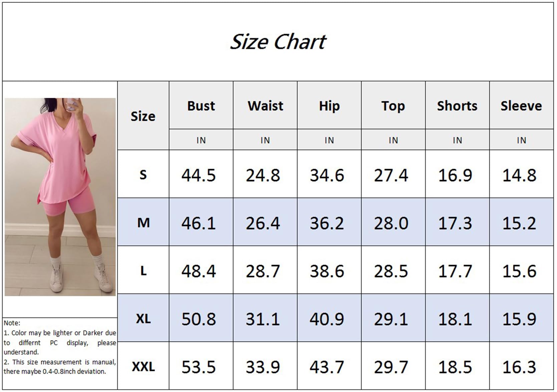The width and height of the screenshot is (557, 392).
Task: Click the 16.3 sleeve value for XXL
Action: tap(519, 367)
